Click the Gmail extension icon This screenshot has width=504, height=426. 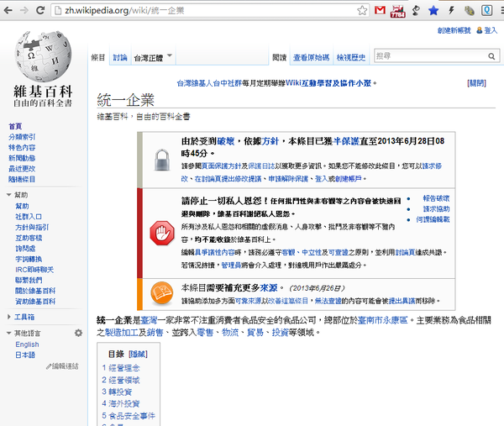[x=379, y=11]
